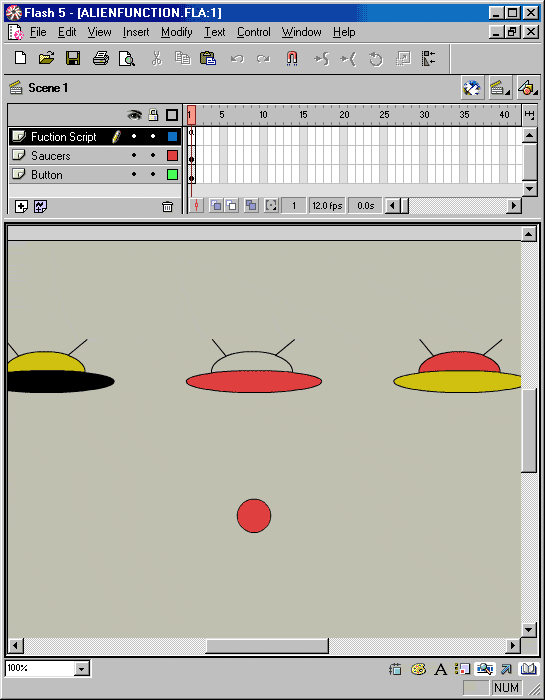Image resolution: width=545 pixels, height=700 pixels.
Task: Click the red circle button on stage
Action: tap(254, 516)
